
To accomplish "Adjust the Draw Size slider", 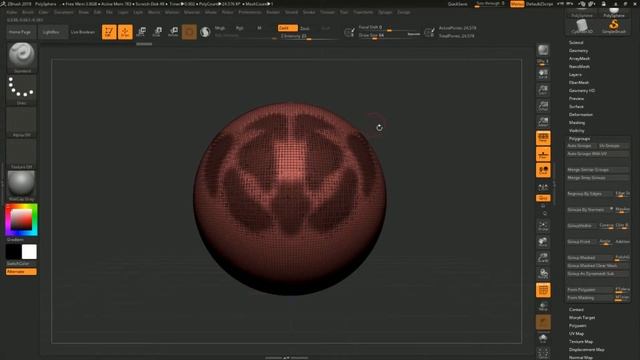I will (x=389, y=36).
